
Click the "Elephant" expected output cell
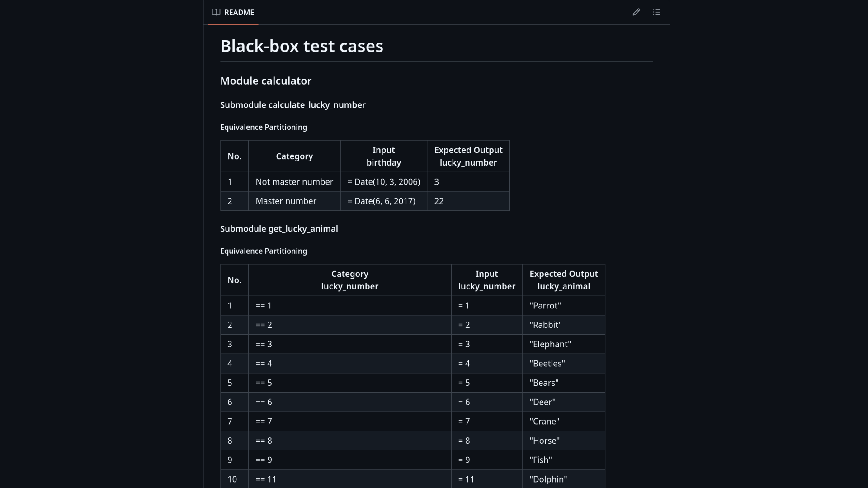tap(564, 344)
